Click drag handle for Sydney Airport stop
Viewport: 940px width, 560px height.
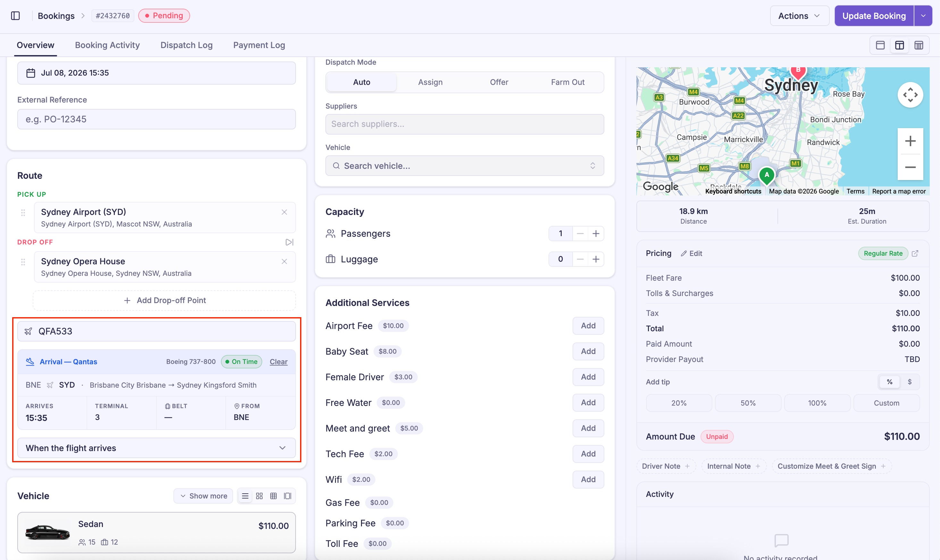point(23,213)
